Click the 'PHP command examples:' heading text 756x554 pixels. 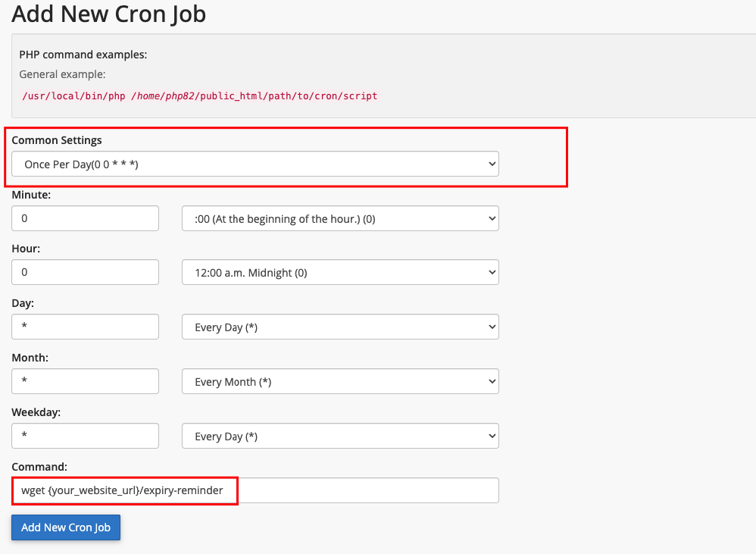tap(83, 55)
